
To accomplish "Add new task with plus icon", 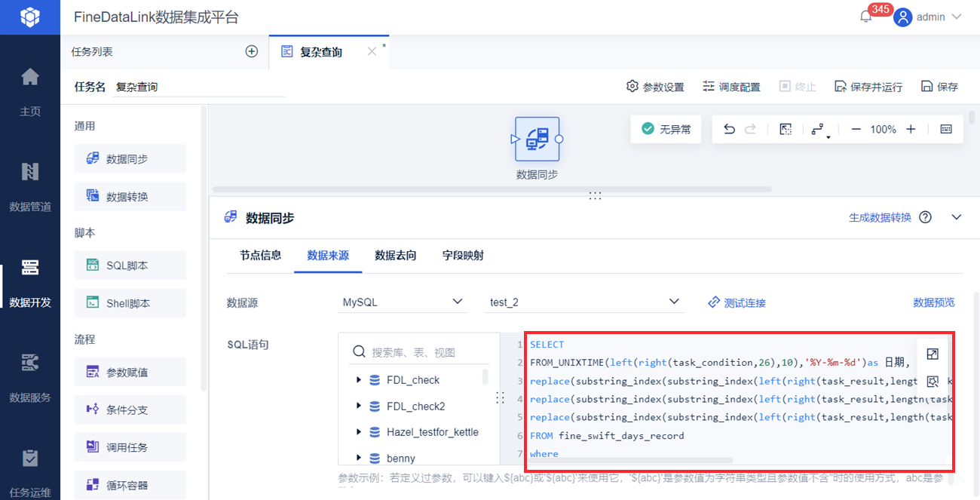I will (x=252, y=51).
